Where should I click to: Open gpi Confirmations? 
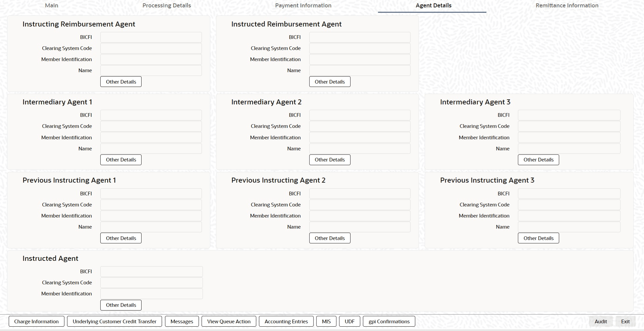pyautogui.click(x=389, y=321)
